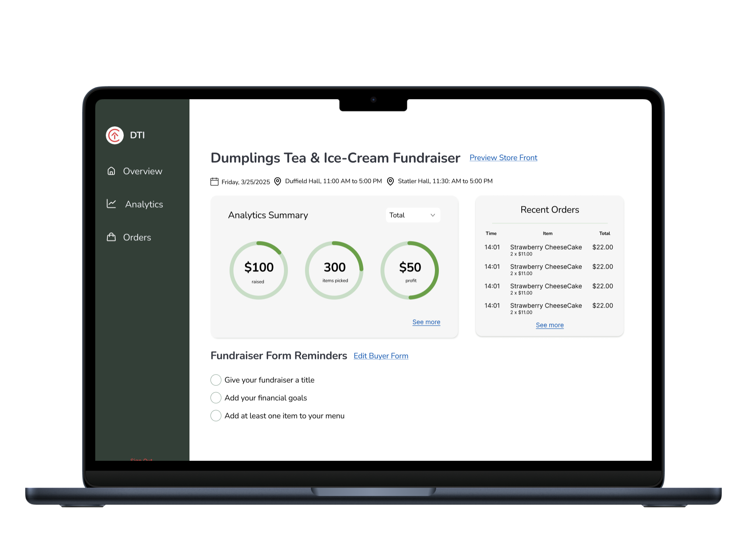The image size is (747, 560).
Task: Click the location pin icon for Statler Hall
Action: click(390, 181)
